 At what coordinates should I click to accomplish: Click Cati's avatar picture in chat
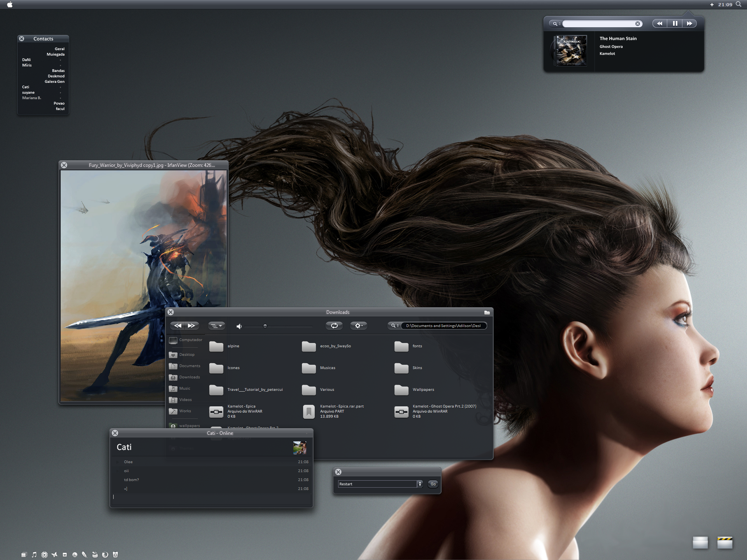point(300,448)
